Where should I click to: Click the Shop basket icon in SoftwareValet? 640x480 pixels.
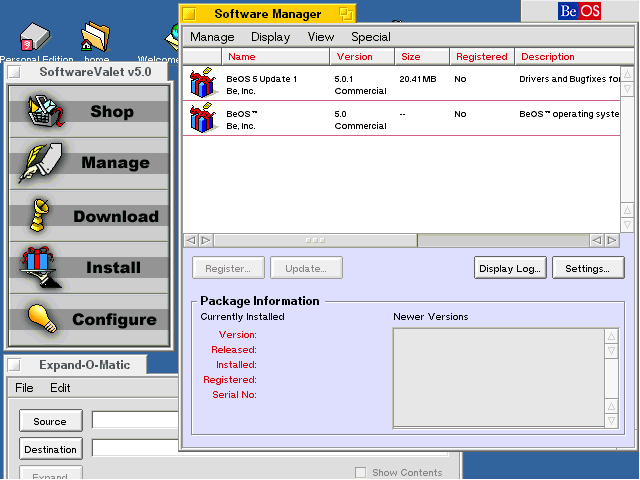[x=44, y=112]
